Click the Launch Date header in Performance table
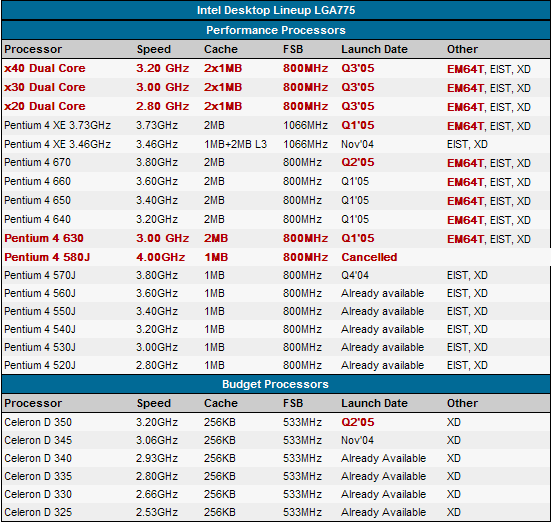Image resolution: width=551 pixels, height=522 pixels. [x=374, y=49]
